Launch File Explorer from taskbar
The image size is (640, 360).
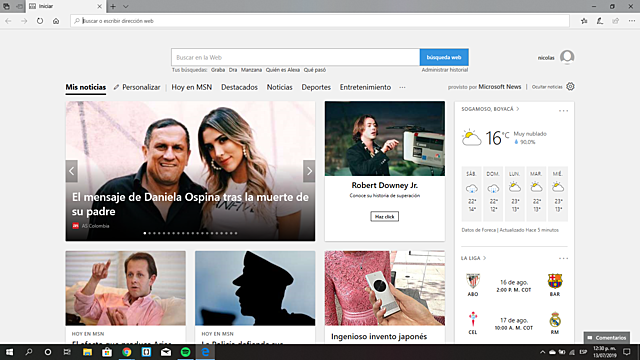tap(87, 352)
